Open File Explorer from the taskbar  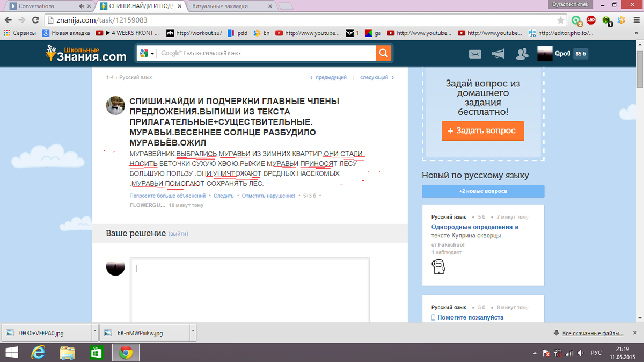(68, 352)
